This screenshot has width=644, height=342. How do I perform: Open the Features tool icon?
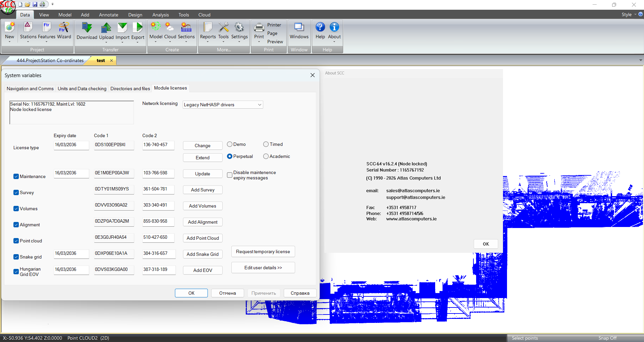point(46,27)
